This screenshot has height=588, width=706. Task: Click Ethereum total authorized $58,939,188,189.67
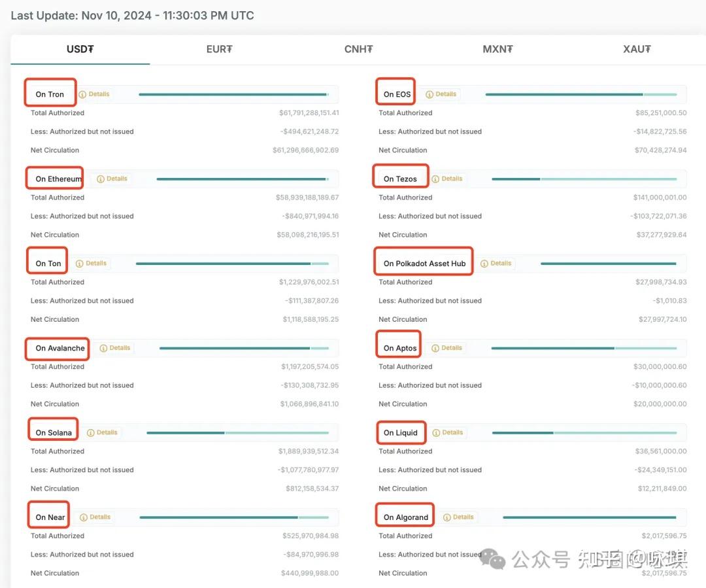(307, 198)
